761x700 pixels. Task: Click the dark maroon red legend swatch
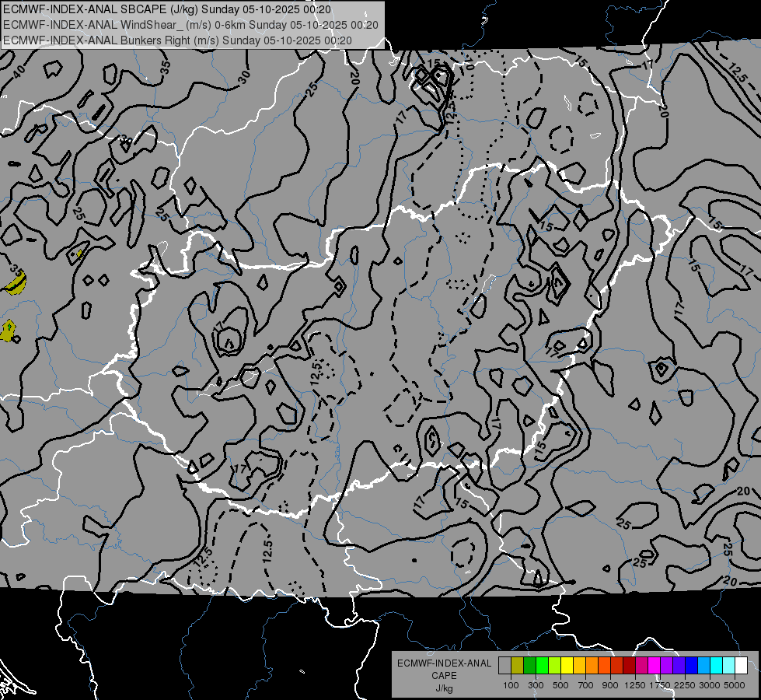click(x=629, y=666)
